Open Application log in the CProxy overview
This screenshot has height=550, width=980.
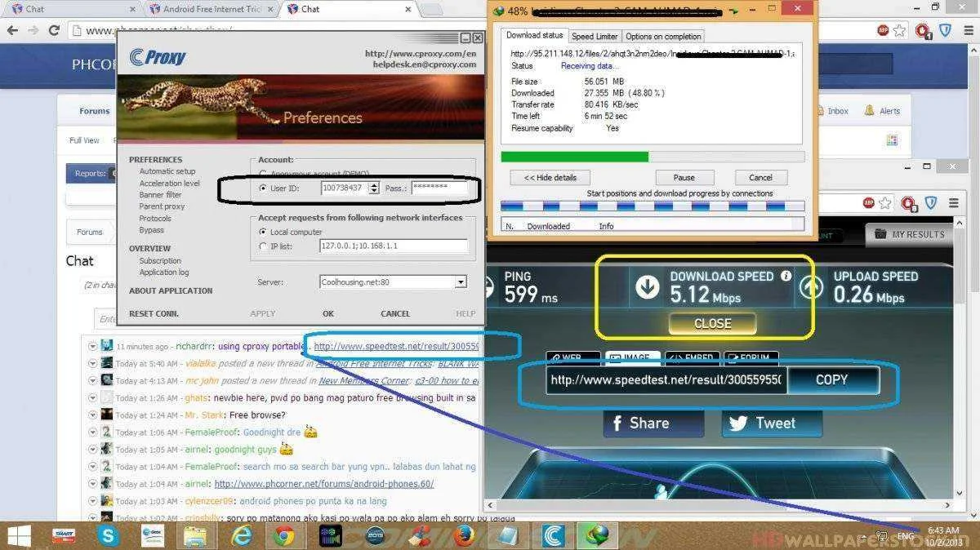point(163,273)
